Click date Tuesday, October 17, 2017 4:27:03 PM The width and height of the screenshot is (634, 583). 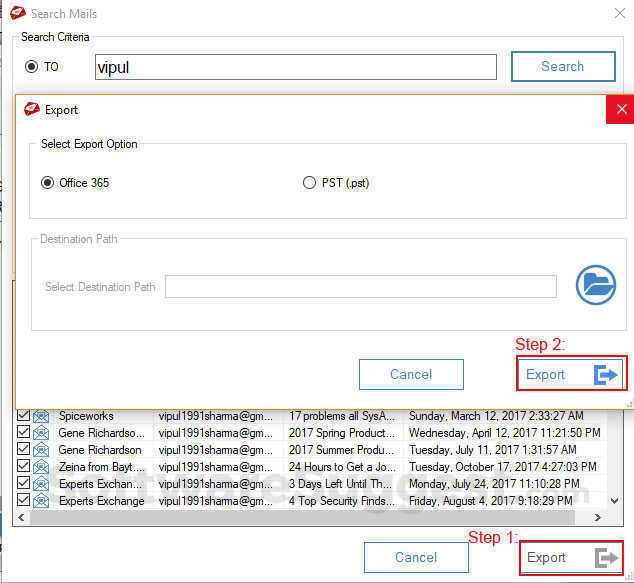pos(503,467)
